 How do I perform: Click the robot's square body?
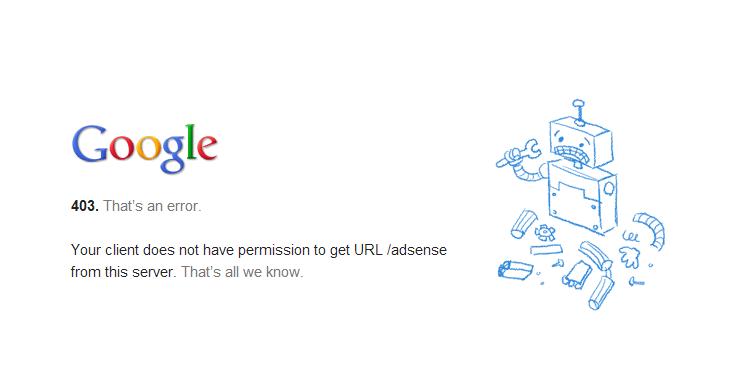583,197
